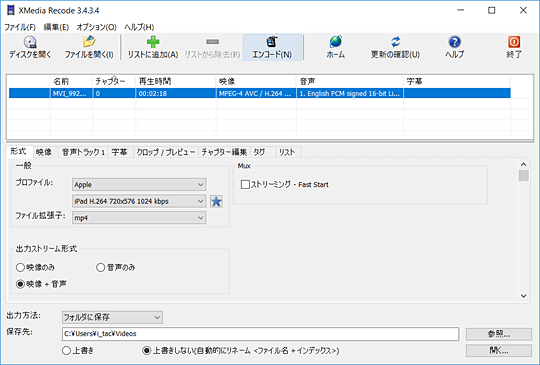Click the 音声 column header
Screen dimensions: 540x365
pos(350,82)
